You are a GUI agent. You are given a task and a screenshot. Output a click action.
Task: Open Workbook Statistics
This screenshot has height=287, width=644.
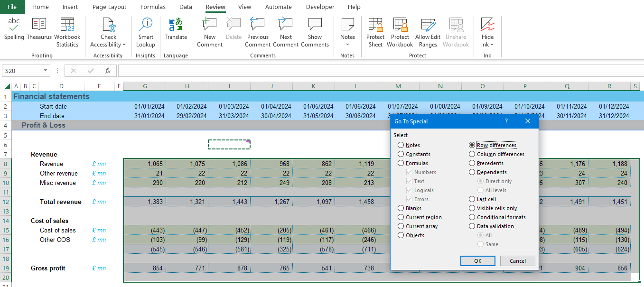(67, 32)
